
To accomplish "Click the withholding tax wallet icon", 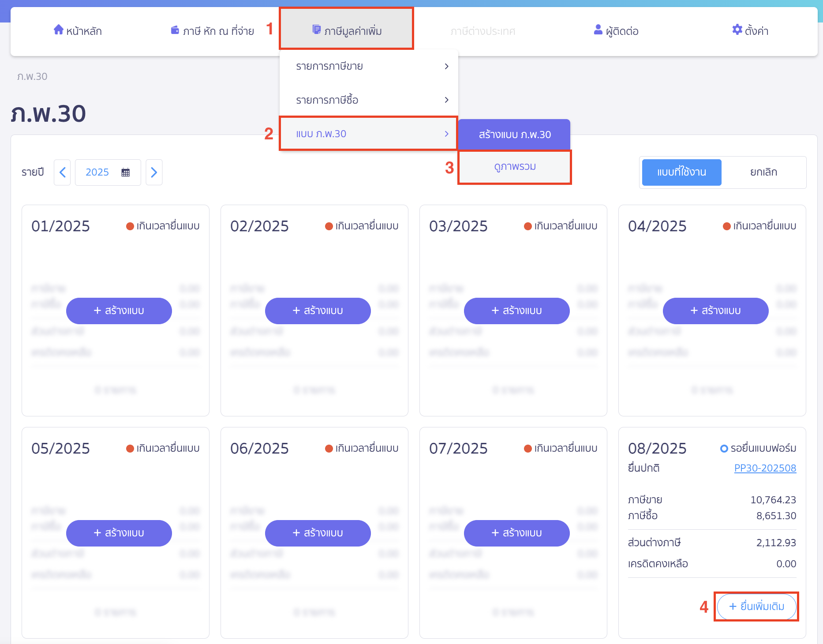I will click(175, 30).
